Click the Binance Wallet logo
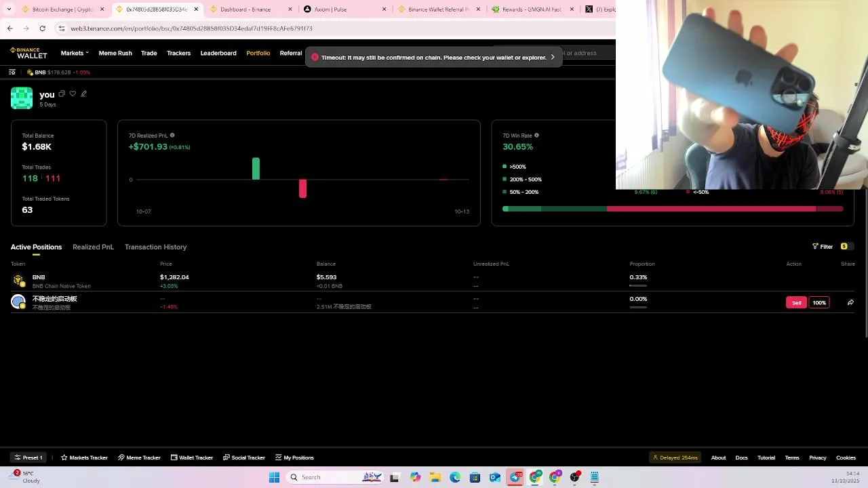Viewport: 868px width, 488px height. pyautogui.click(x=28, y=53)
